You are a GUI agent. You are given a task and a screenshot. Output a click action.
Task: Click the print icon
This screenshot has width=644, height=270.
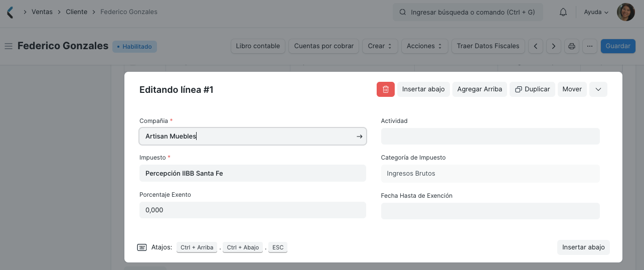(x=571, y=46)
